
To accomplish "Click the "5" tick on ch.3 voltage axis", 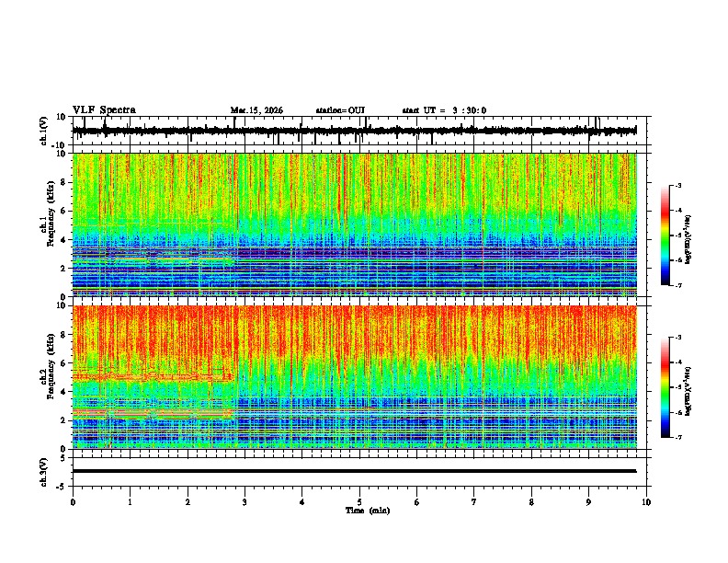I will click(63, 457).
